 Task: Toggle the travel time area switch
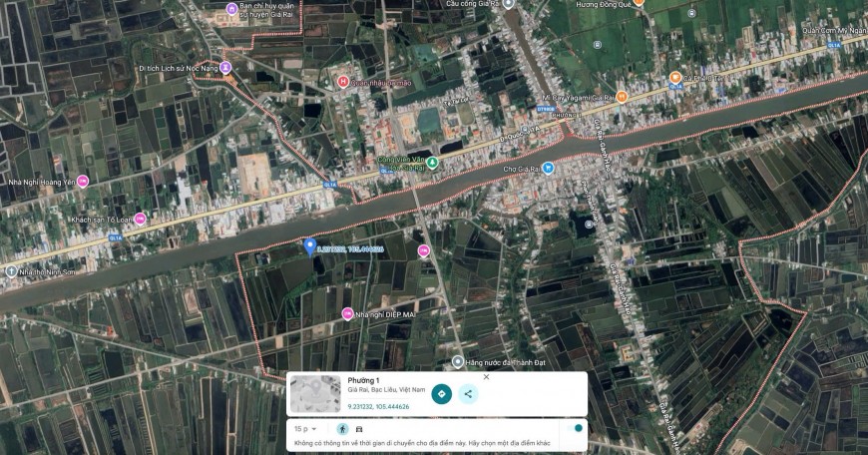(x=575, y=428)
